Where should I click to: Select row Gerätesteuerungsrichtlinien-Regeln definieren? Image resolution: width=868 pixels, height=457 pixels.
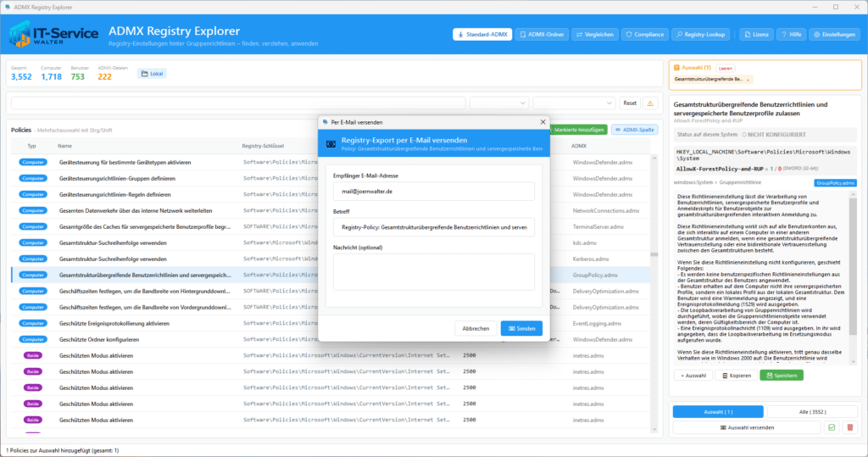pos(330,194)
